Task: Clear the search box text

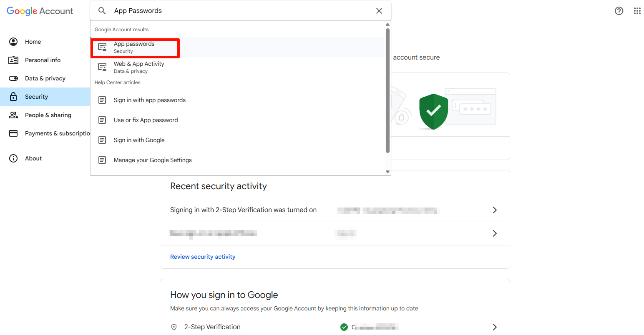Action: [379, 11]
